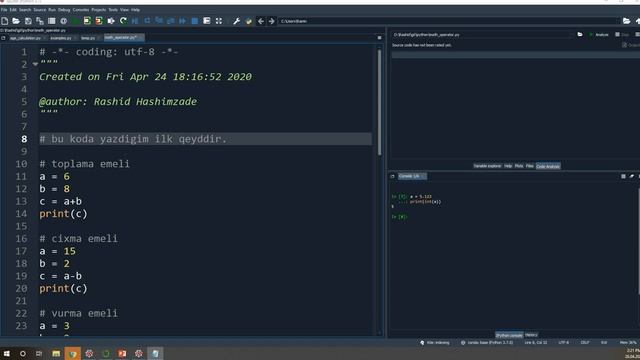The width and height of the screenshot is (640, 360).
Task: Collapse docstring fold arrow at line 2
Action: point(35,64)
